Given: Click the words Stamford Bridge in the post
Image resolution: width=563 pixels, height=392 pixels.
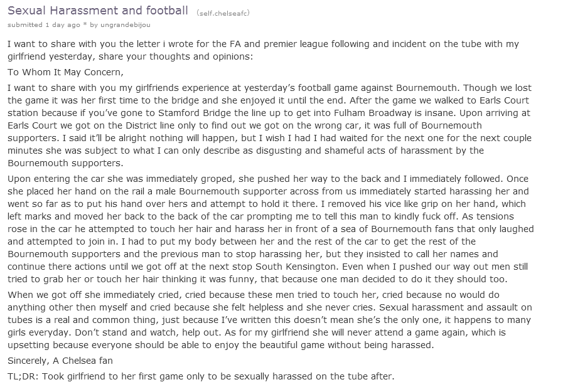Looking at the screenshot, I should [x=195, y=113].
